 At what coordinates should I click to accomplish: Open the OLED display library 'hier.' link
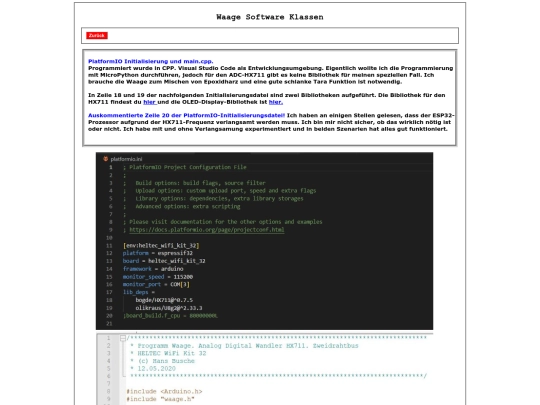[276, 102]
